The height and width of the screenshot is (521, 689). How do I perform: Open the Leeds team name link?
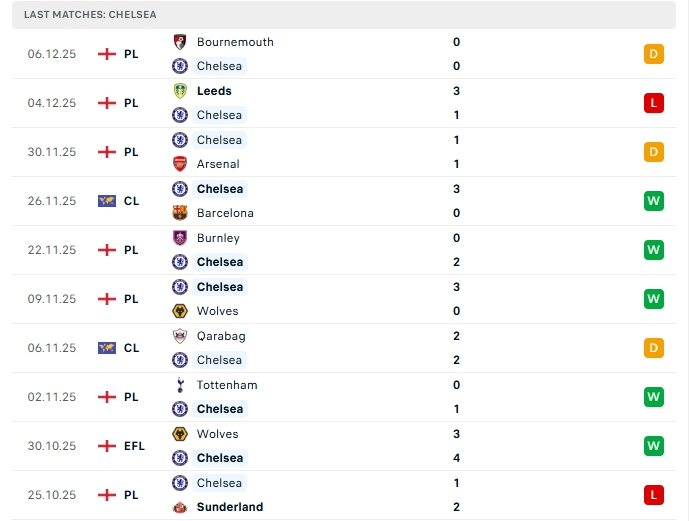[x=214, y=91]
